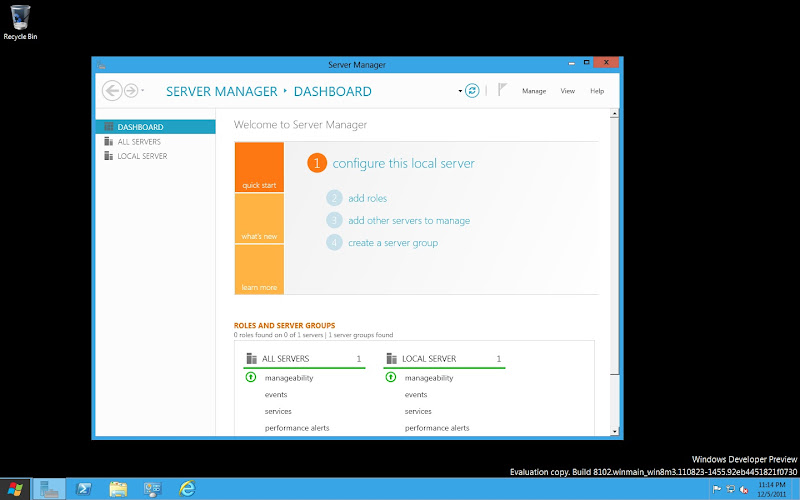This screenshot has width=800, height=500.
Task: Launch Internet Explorer from the taskbar
Action: point(187,489)
